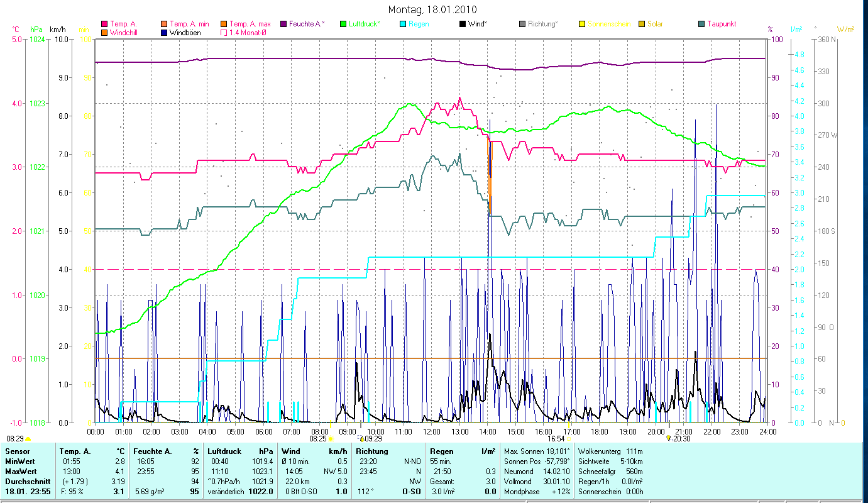Image resolution: width=868 pixels, height=503 pixels.
Task: Click the orange Windchill legend marker
Action: pyautogui.click(x=104, y=33)
